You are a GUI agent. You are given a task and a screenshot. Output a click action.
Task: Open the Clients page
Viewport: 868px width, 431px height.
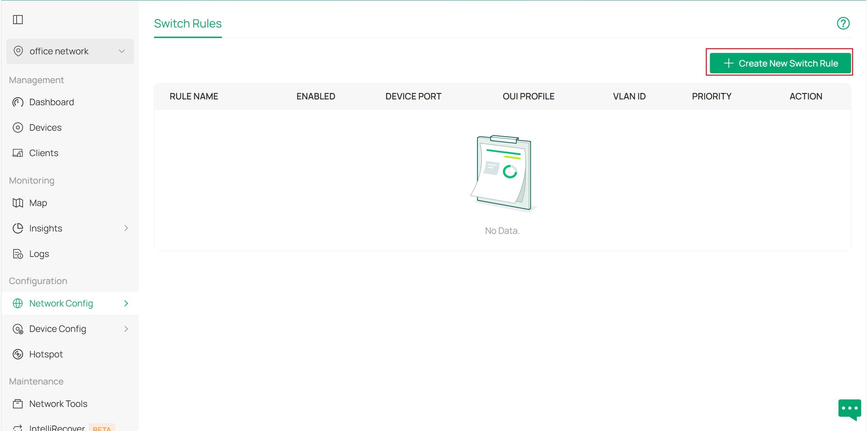pyautogui.click(x=44, y=153)
